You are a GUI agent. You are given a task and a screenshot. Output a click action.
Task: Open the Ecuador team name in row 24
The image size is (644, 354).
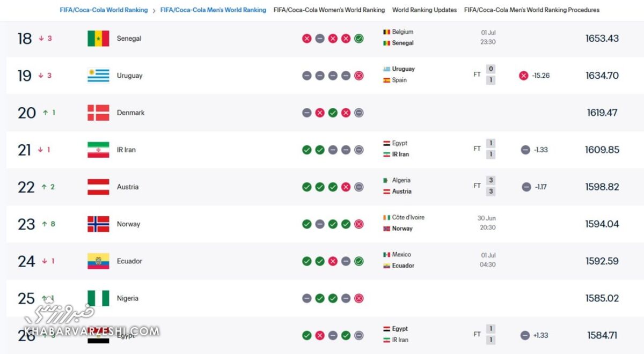click(x=130, y=261)
